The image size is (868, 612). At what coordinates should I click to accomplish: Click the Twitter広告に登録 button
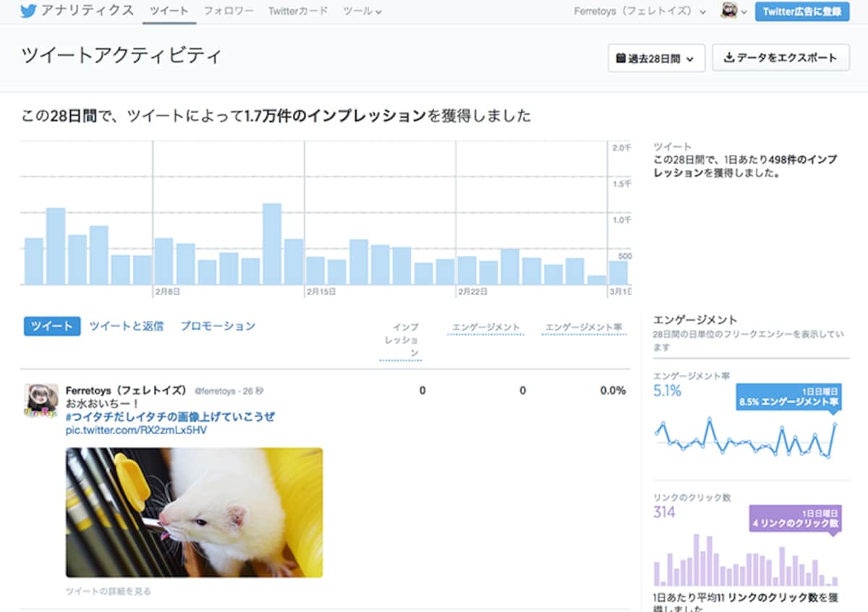click(802, 12)
